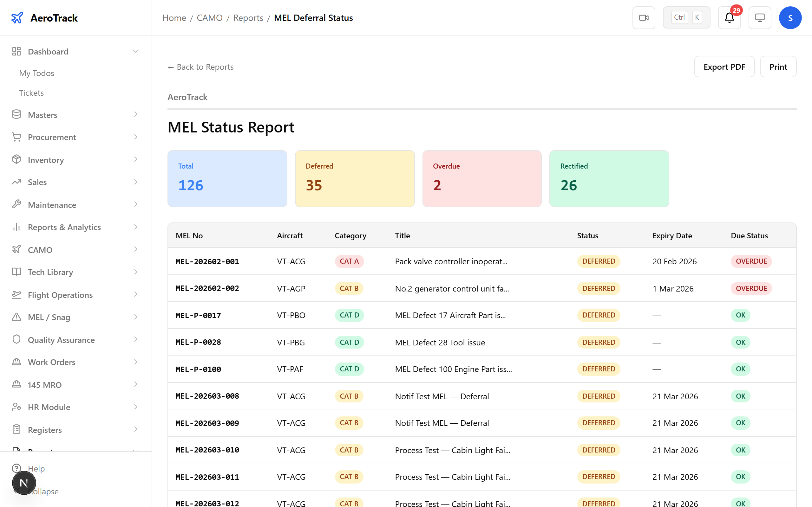Click the video camera icon in the header
Screen dimensions: 812x507
pyautogui.click(x=643, y=17)
